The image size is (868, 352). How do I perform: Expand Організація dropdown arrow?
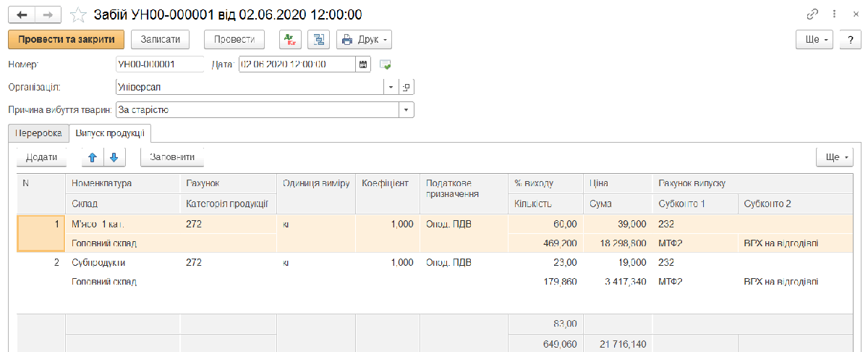pos(391,88)
